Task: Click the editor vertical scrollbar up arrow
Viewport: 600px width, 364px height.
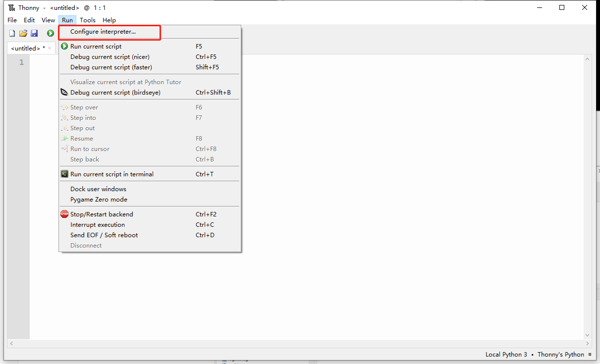Action: point(588,59)
